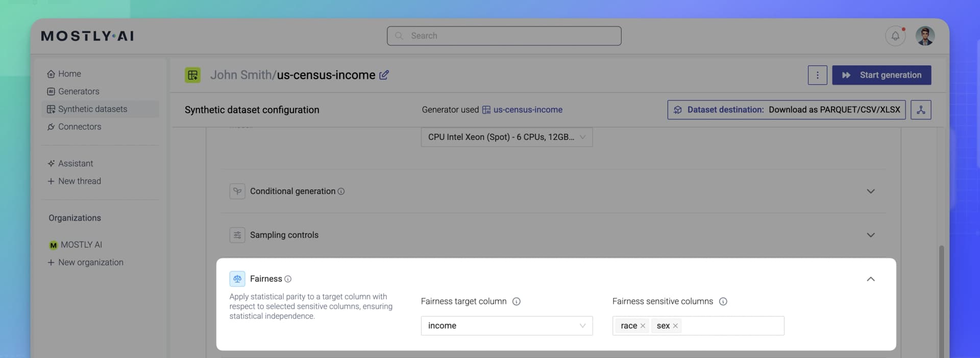This screenshot has width=980, height=358.
Task: Click the Assistant sparkle icon
Action: pos(51,163)
